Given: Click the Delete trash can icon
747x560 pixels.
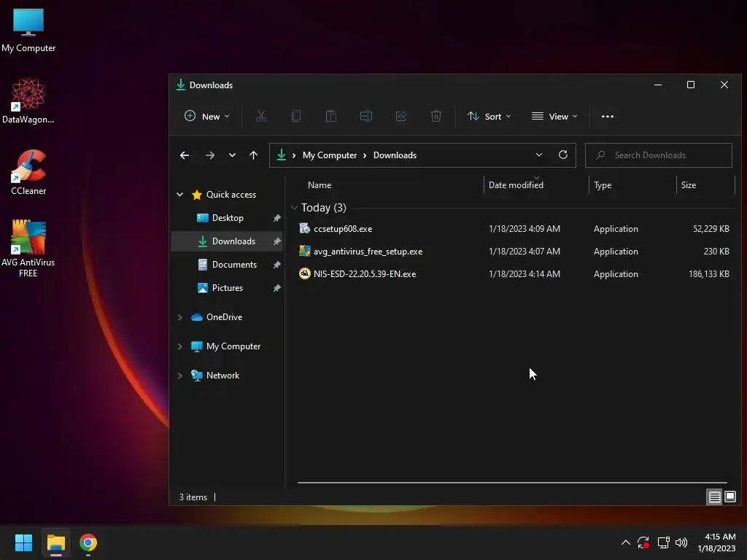Looking at the screenshot, I should (x=436, y=116).
